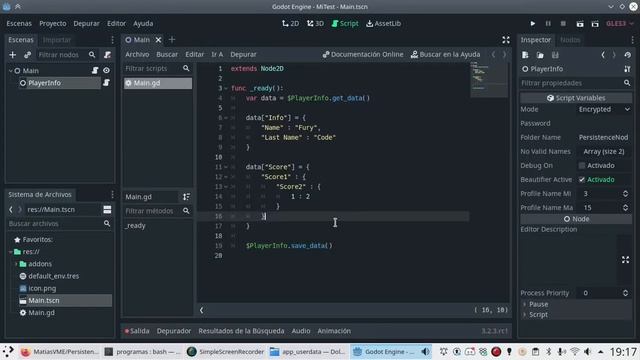Close the Main scene tab
This screenshot has width=640, height=360.
pos(158,40)
